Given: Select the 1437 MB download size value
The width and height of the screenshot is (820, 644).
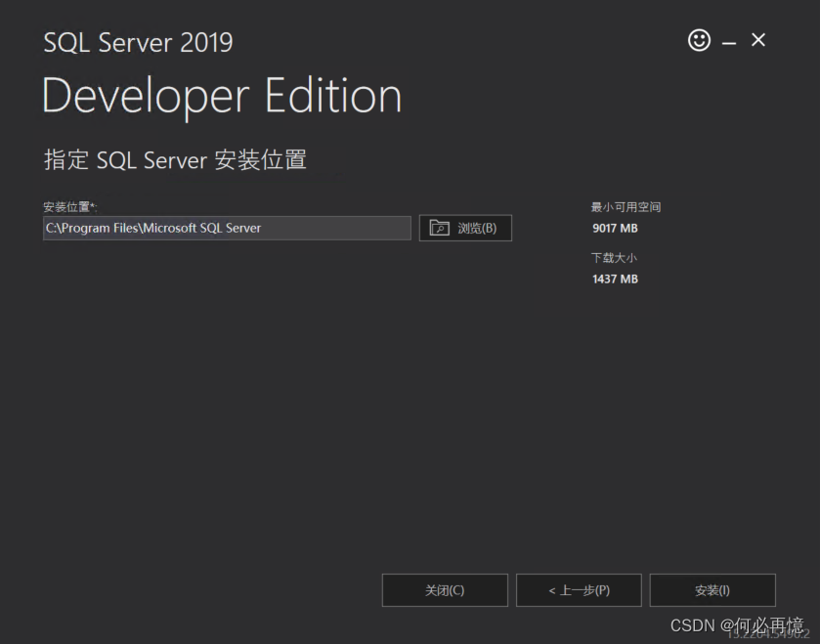Looking at the screenshot, I should pos(615,279).
